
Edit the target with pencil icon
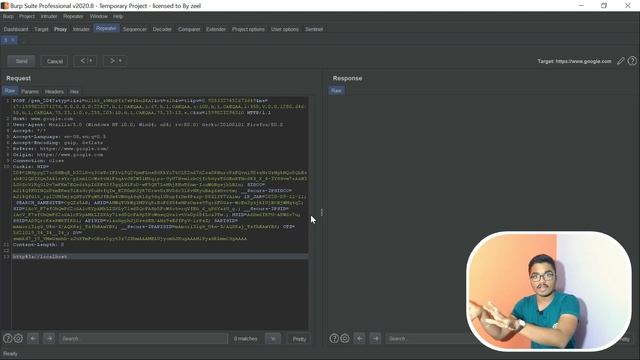tap(620, 61)
